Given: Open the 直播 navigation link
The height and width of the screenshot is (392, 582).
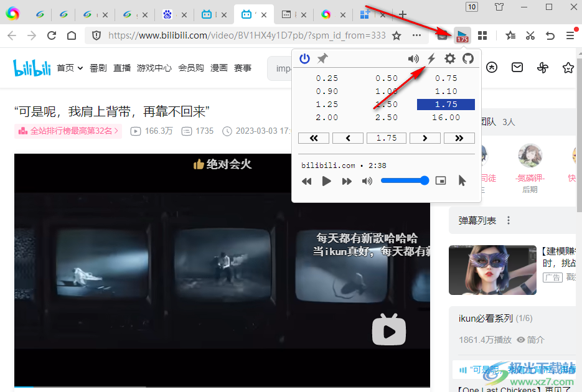Looking at the screenshot, I should tap(122, 68).
